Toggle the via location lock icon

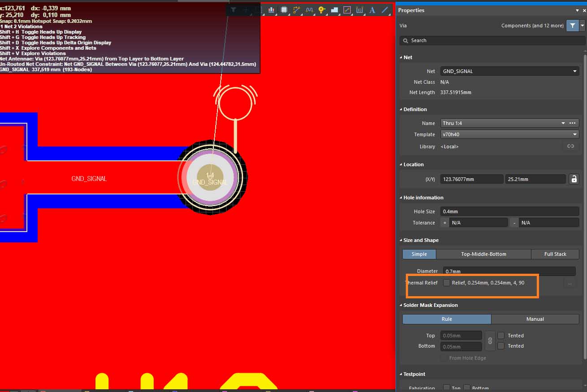pos(574,179)
